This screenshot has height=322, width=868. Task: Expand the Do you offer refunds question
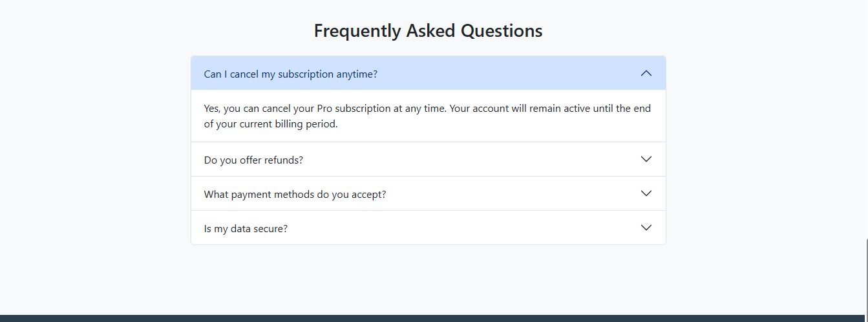tap(253, 160)
